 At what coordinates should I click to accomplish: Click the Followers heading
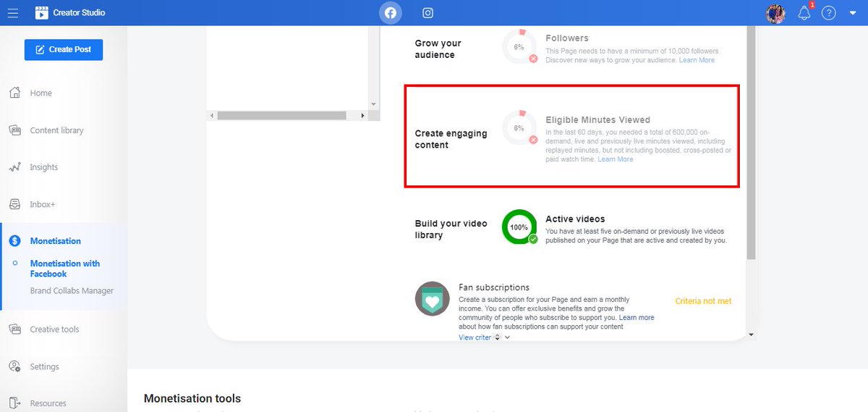[567, 38]
